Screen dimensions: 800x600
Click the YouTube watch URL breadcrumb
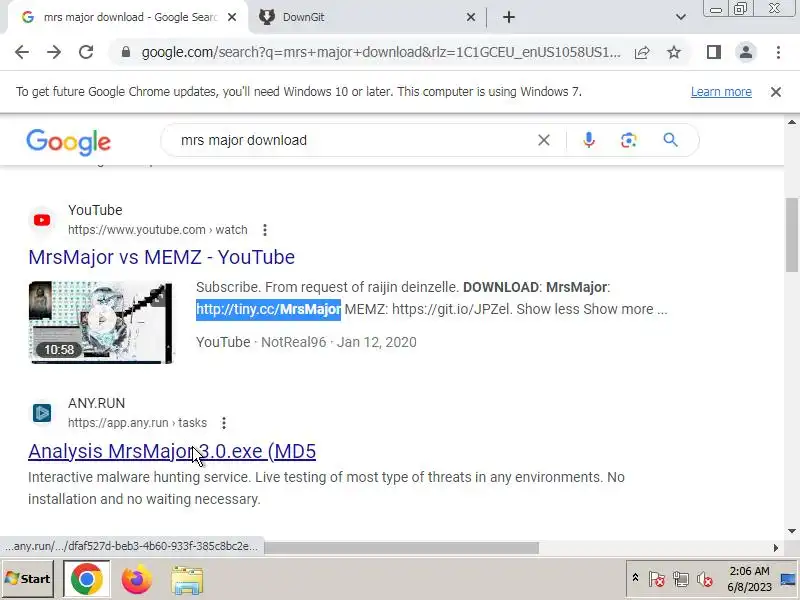(158, 230)
